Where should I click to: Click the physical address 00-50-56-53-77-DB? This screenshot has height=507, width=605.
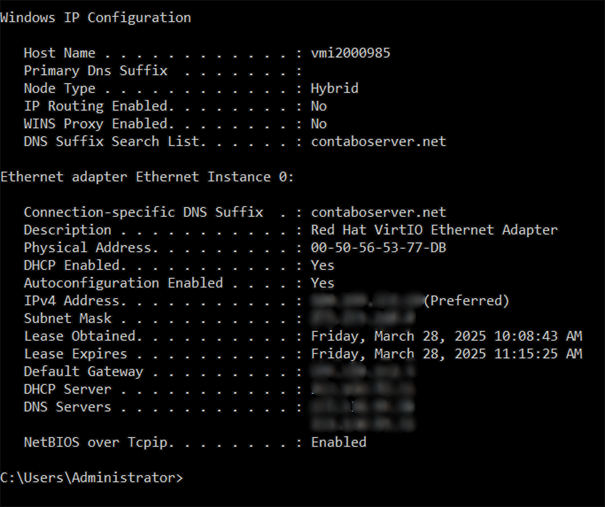click(378, 248)
